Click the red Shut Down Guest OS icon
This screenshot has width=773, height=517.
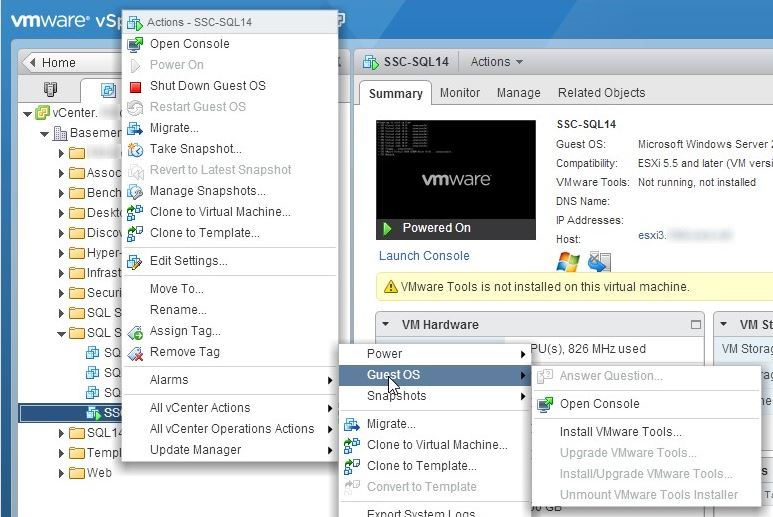(x=135, y=87)
